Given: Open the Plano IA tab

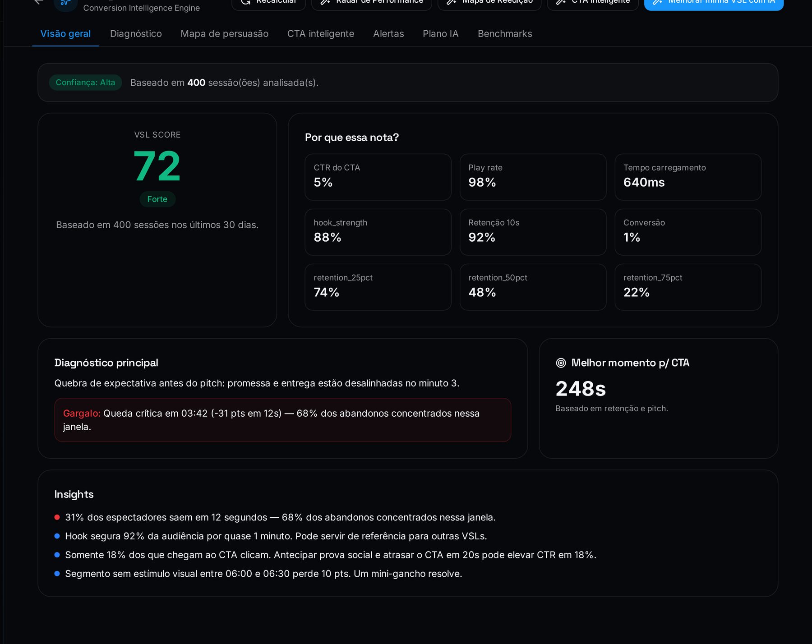Looking at the screenshot, I should point(440,34).
